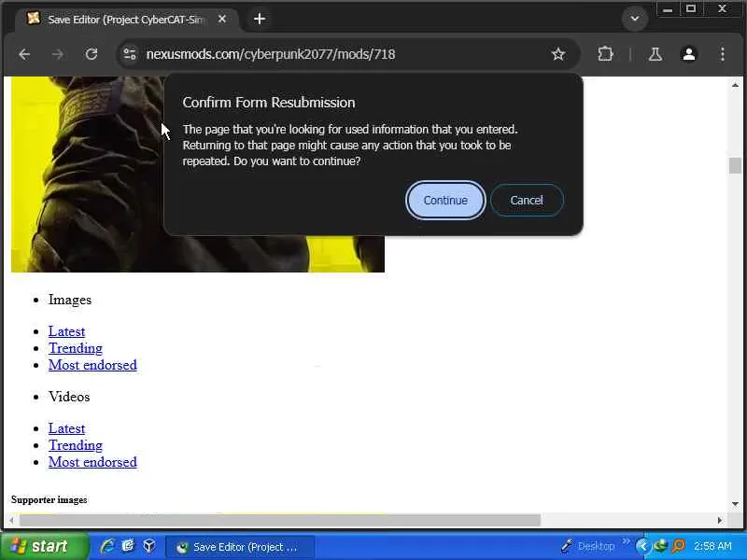Minimize the browser window
The width and height of the screenshot is (747, 560).
point(668,9)
